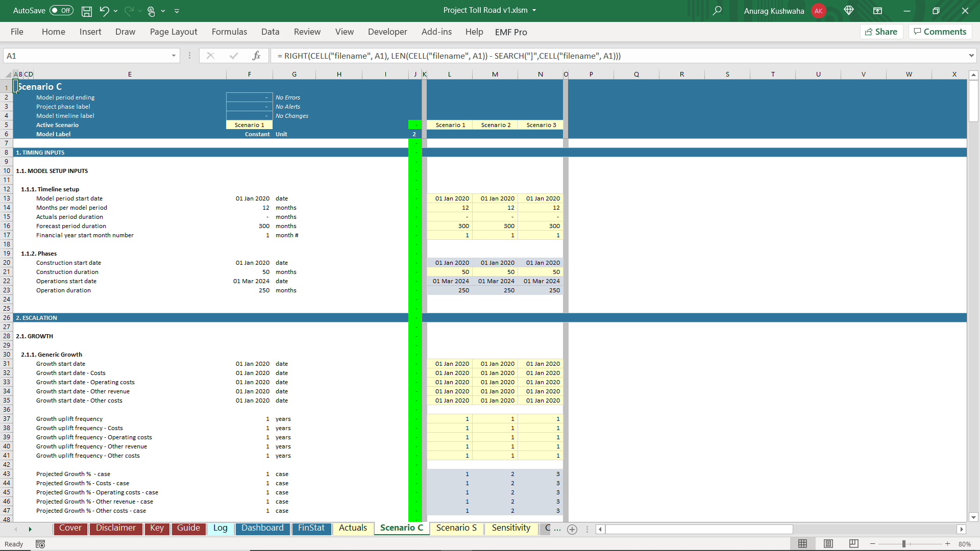980x551 pixels.
Task: Open the Formulas ribbon tab
Action: tap(229, 32)
